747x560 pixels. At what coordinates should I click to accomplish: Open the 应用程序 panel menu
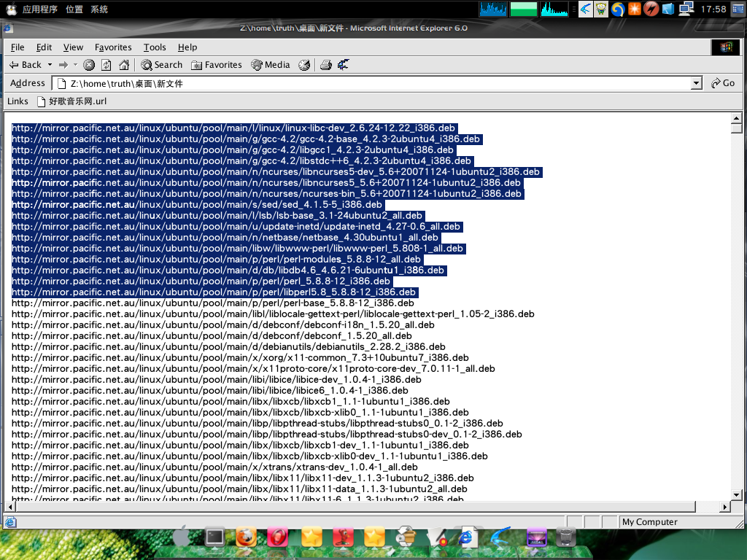click(x=40, y=9)
